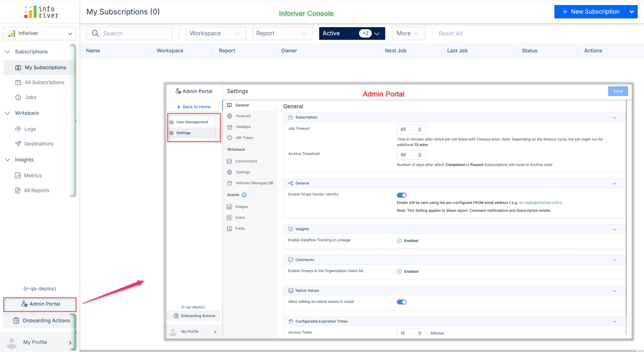The image size is (644, 352).
Task: Click the Logs cloud upload icon
Action: click(x=18, y=129)
